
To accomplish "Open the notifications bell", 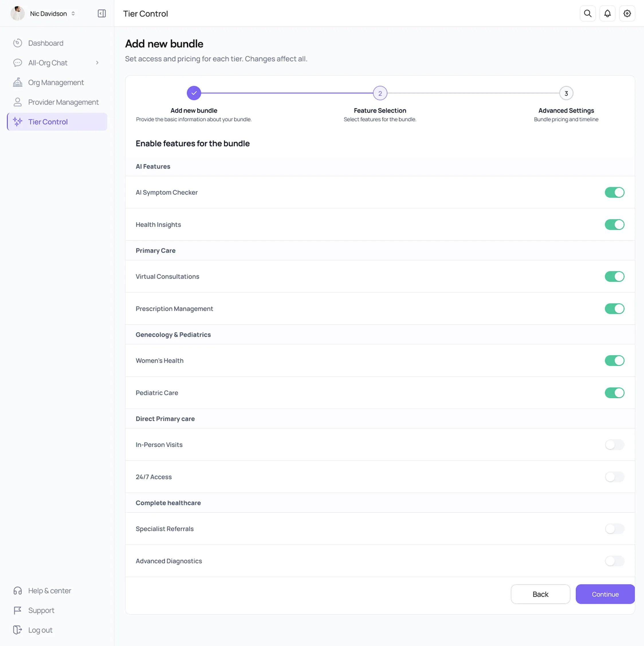I will click(x=607, y=13).
